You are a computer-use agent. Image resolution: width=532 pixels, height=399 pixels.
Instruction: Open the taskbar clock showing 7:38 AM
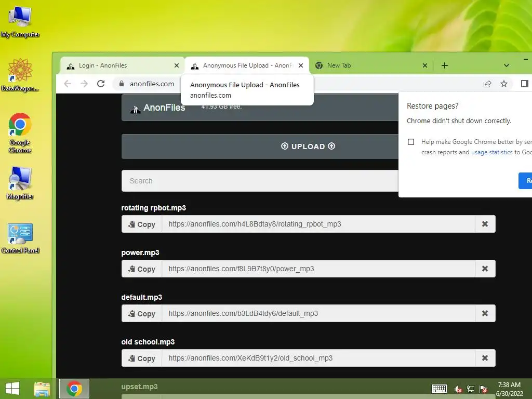[x=509, y=389]
